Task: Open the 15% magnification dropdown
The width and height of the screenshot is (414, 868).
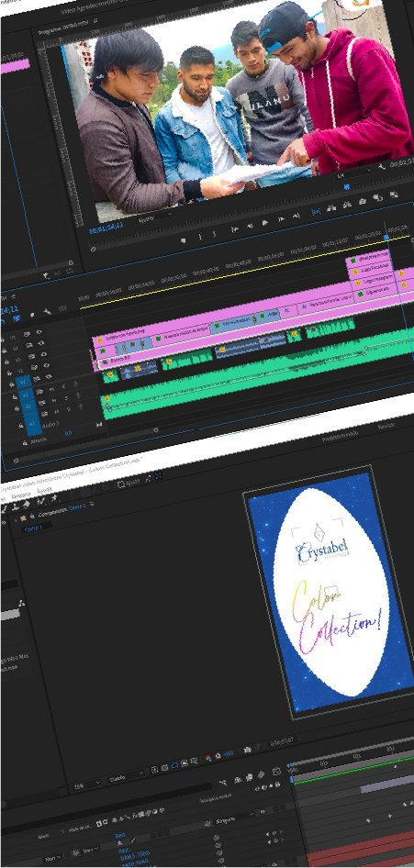Action: click(87, 784)
